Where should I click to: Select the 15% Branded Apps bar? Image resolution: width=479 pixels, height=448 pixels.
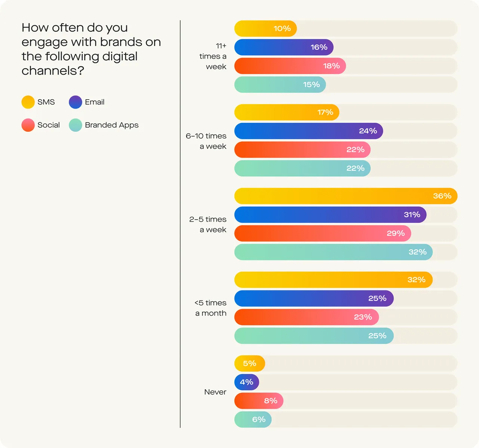[280, 85]
